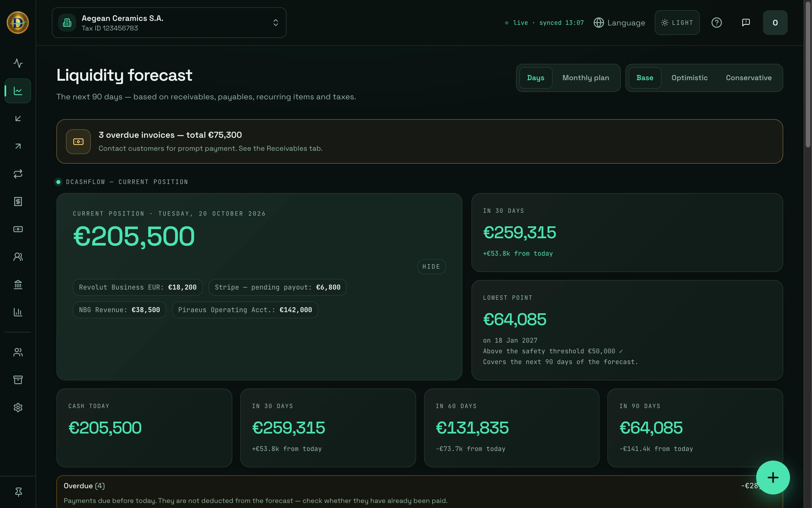Click the overdue invoices alert banner

[x=420, y=141]
